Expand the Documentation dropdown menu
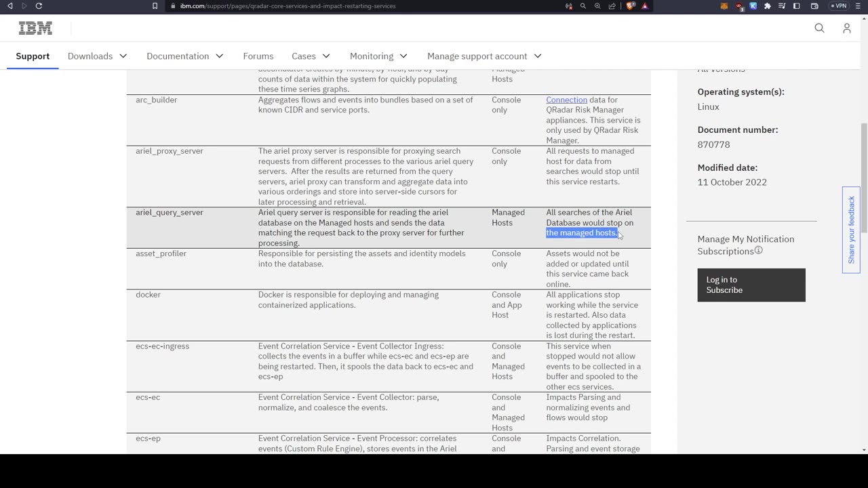Viewport: 868px width, 488px height. tap(185, 56)
